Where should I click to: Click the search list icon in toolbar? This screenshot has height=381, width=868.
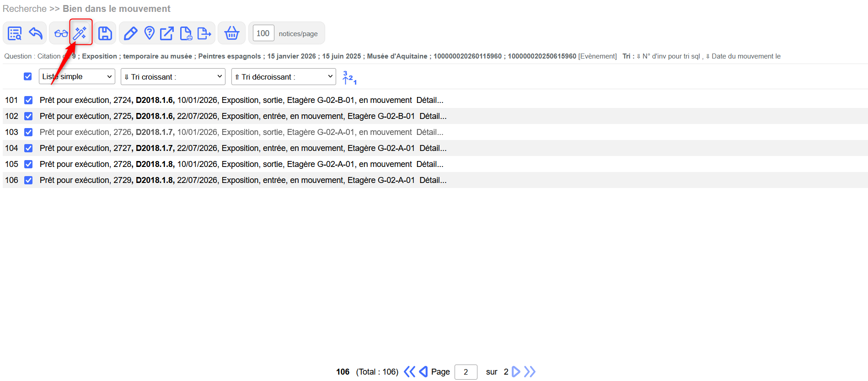(15, 33)
